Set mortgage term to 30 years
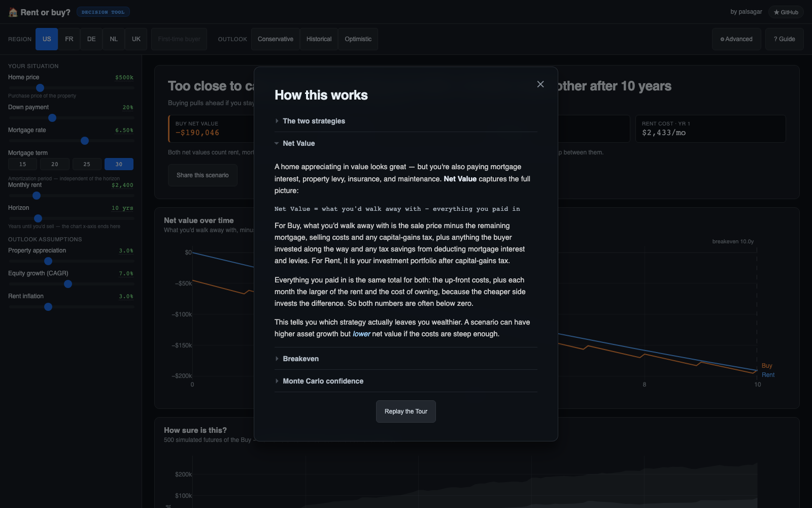 [119, 164]
